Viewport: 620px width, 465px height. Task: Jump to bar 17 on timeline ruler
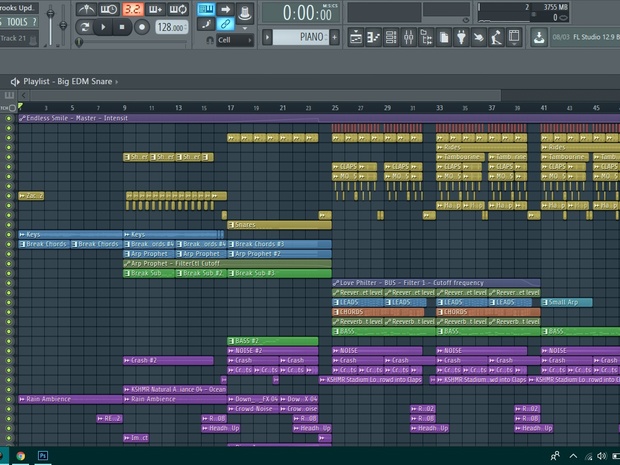click(231, 108)
